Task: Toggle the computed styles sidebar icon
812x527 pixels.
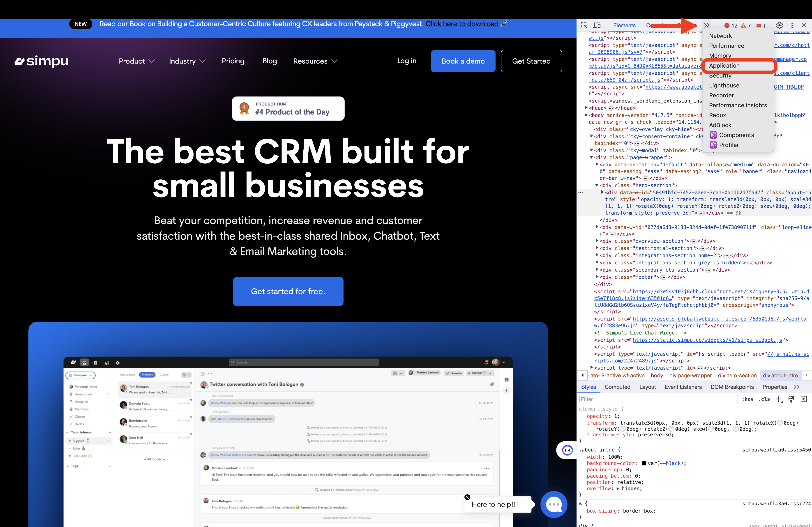Action: 804,399
